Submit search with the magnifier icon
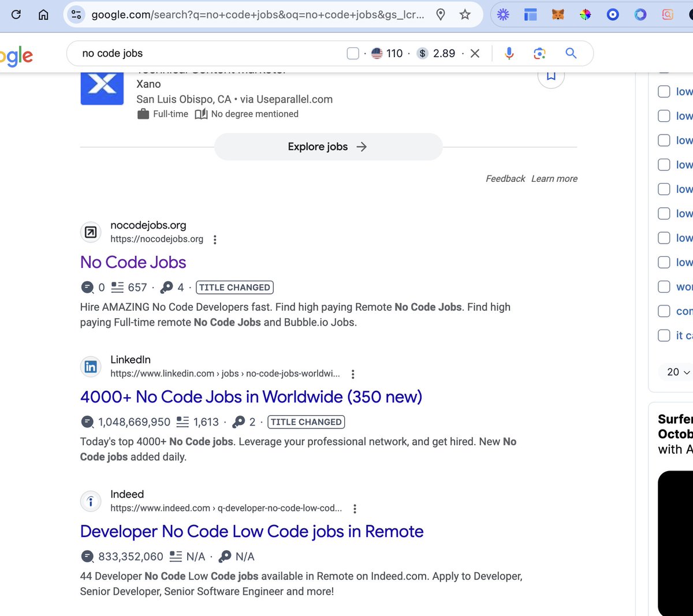The image size is (693, 616). click(x=571, y=53)
